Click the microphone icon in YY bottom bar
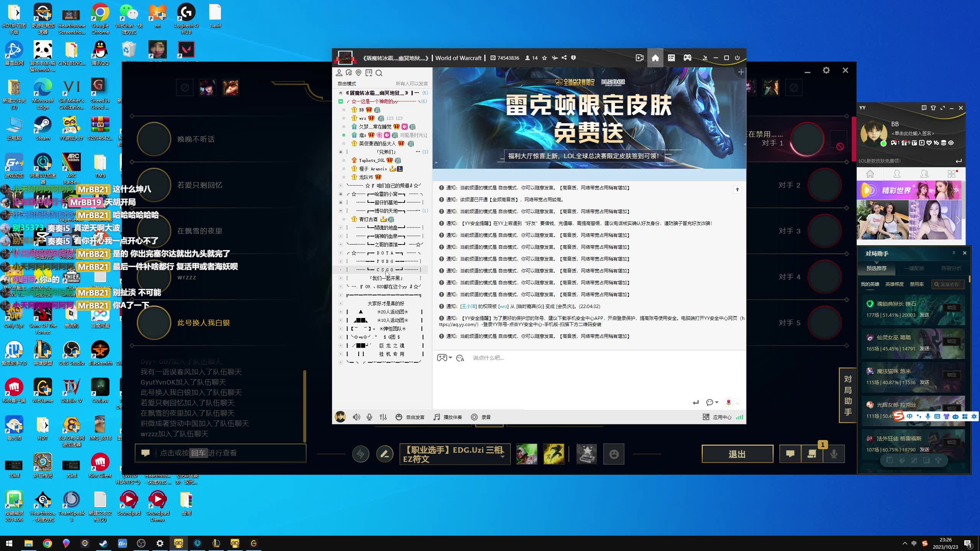The image size is (980, 551). 369,417
